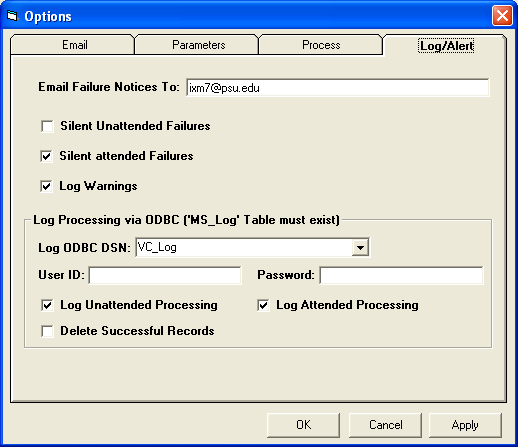The height and width of the screenshot is (447, 518).
Task: Focus the Email Failure Notices To field
Action: 338,88
